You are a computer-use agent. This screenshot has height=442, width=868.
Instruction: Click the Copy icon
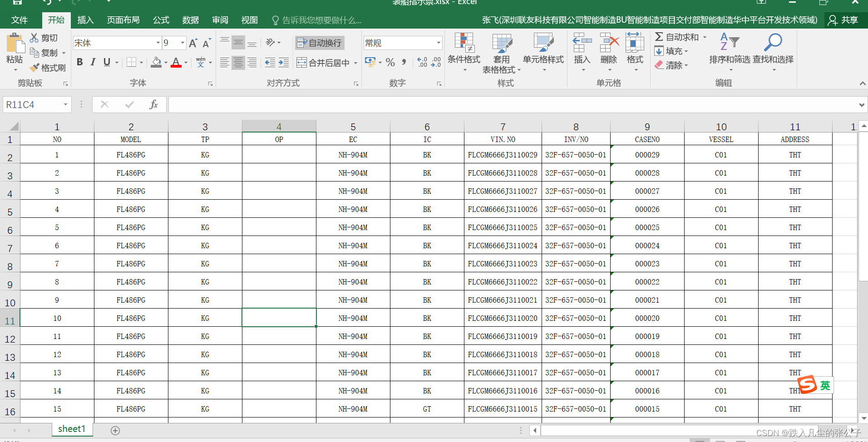click(x=34, y=53)
